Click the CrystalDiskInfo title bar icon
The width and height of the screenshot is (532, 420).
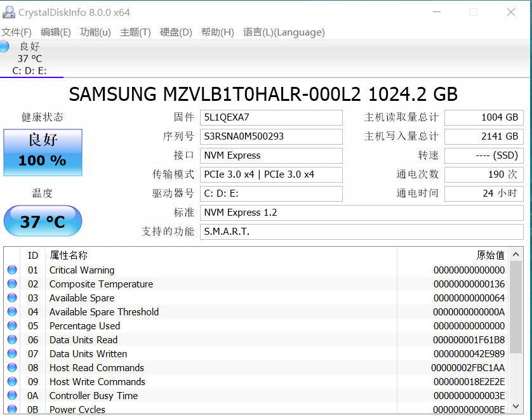8,12
